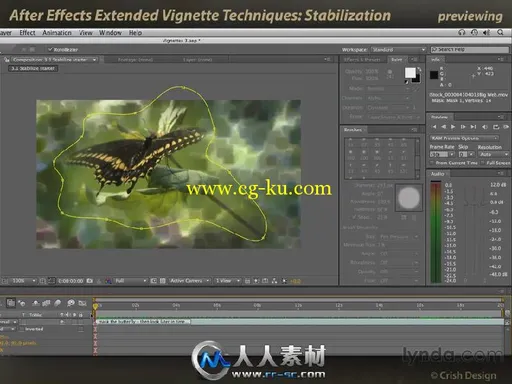This screenshot has width=512, height=384.
Task: Open Workspace Standard dropdown
Action: pyautogui.click(x=398, y=50)
